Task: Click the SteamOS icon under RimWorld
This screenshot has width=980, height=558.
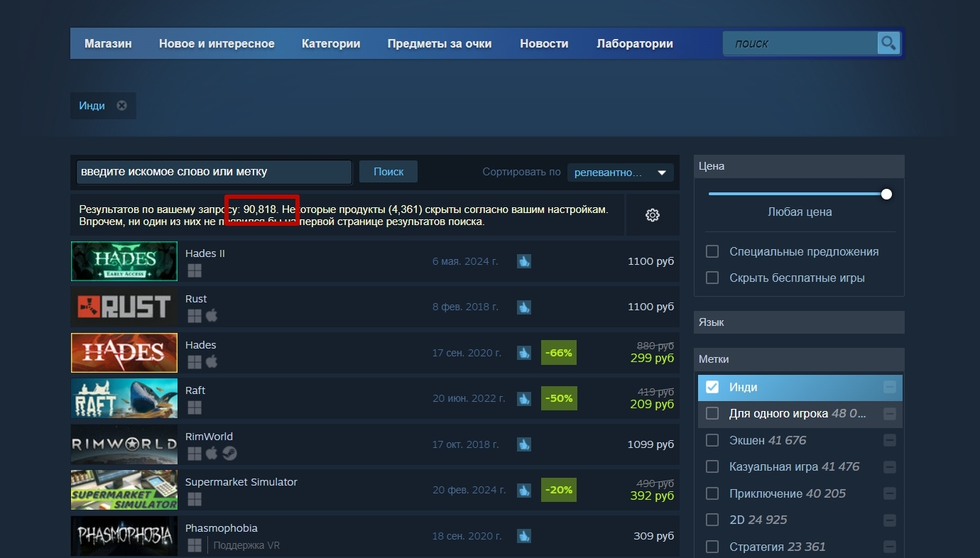Action: [x=229, y=453]
